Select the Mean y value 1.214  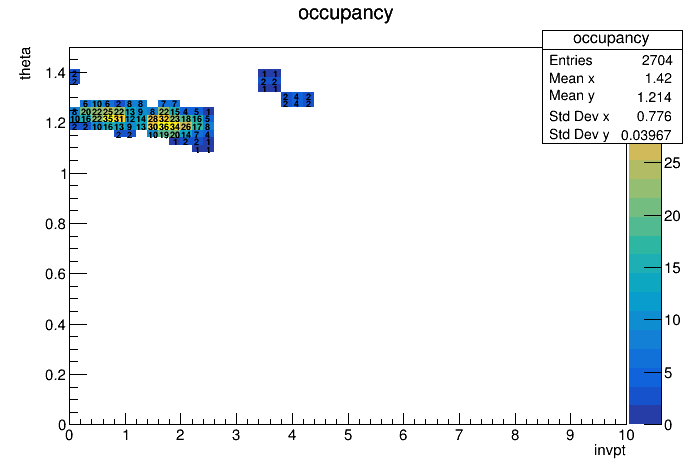pyautogui.click(x=654, y=97)
